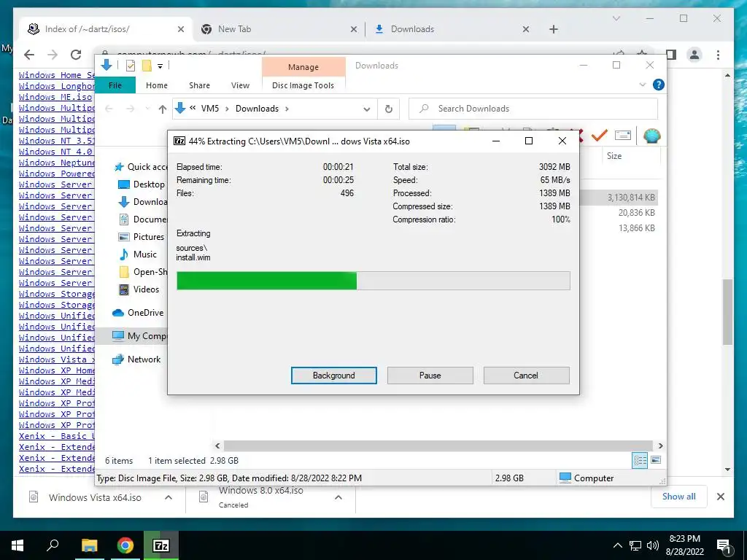Viewport: 747px width, 560px height.
Task: Open taskbar search magnifier
Action: point(53,545)
